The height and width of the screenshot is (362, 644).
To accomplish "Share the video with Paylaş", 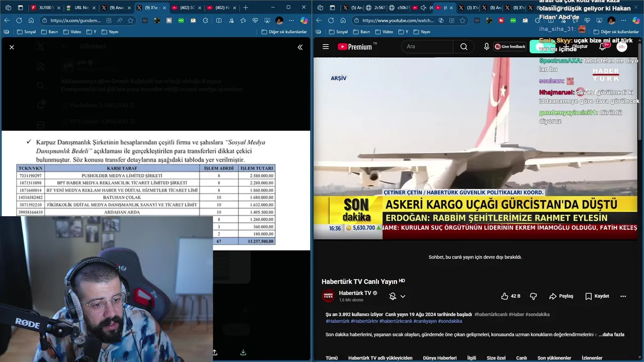I will click(561, 296).
